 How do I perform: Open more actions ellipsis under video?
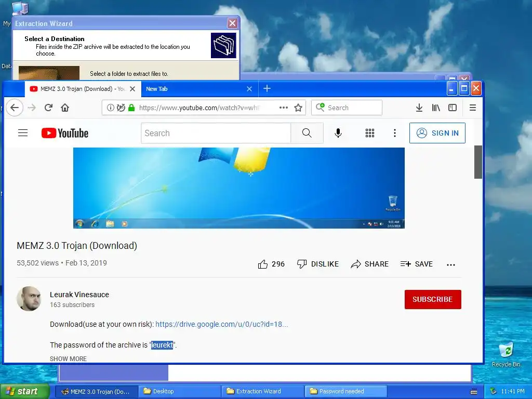(x=451, y=264)
